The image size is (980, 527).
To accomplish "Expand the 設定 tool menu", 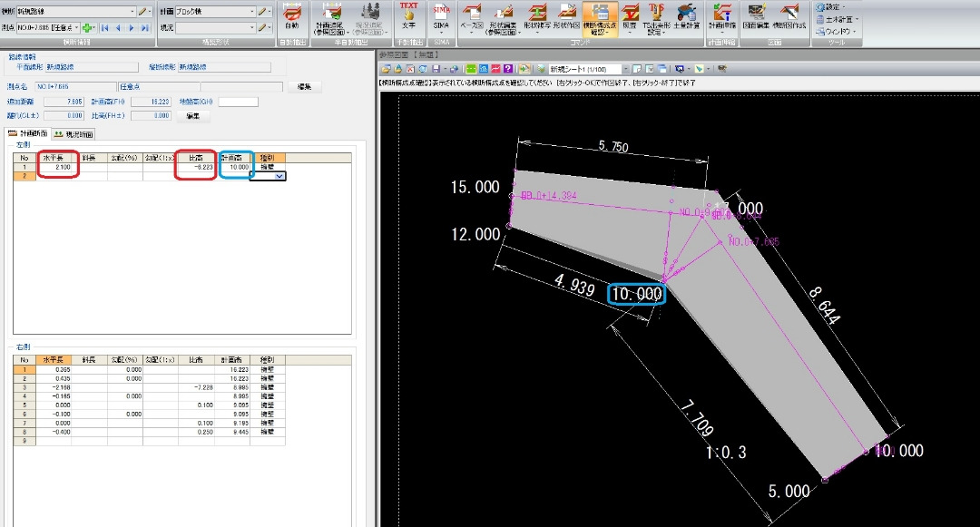I will click(834, 7).
